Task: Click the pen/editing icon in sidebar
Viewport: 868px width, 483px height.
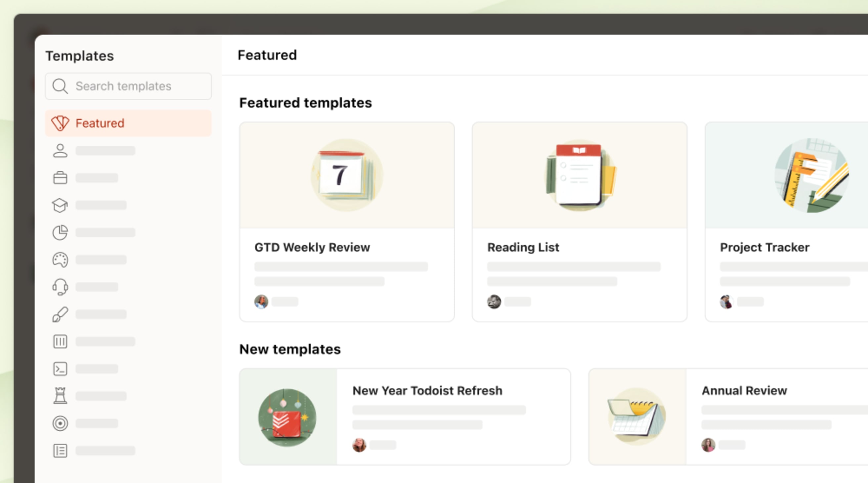Action: click(x=60, y=314)
